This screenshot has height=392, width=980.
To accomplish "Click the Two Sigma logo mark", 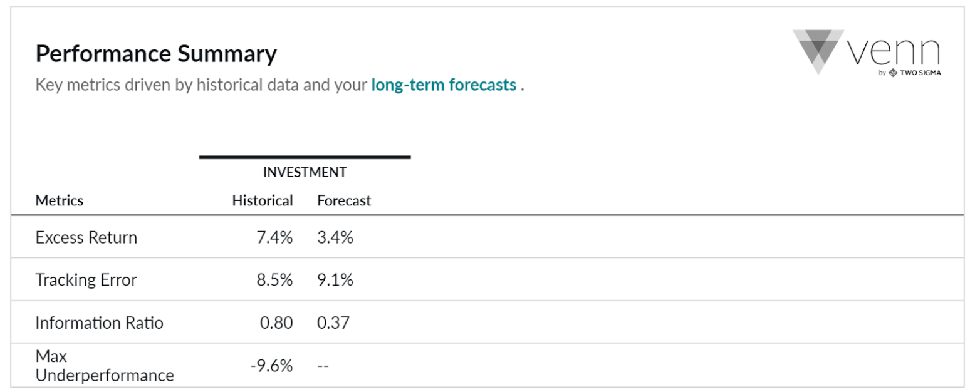I will tap(893, 73).
